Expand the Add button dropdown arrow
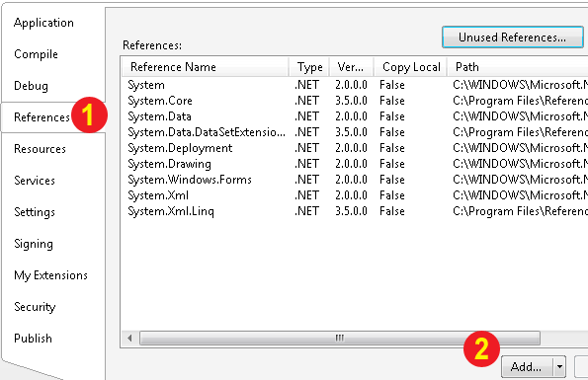 559,367
